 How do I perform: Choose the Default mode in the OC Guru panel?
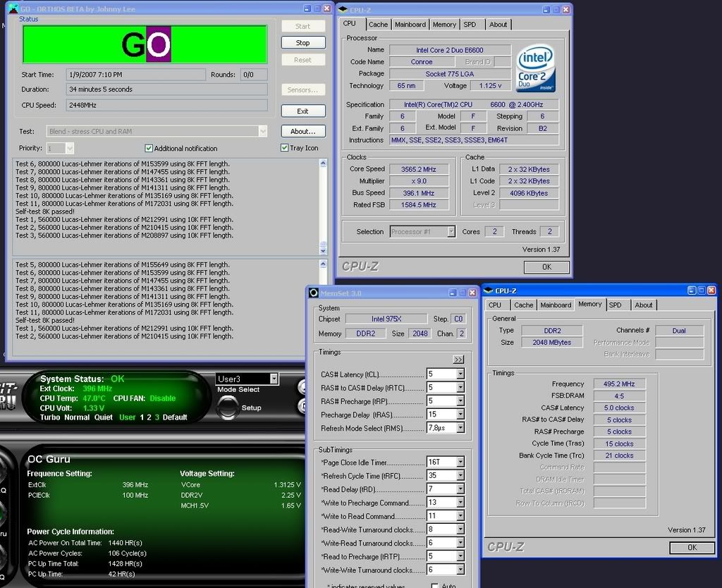[x=175, y=417]
